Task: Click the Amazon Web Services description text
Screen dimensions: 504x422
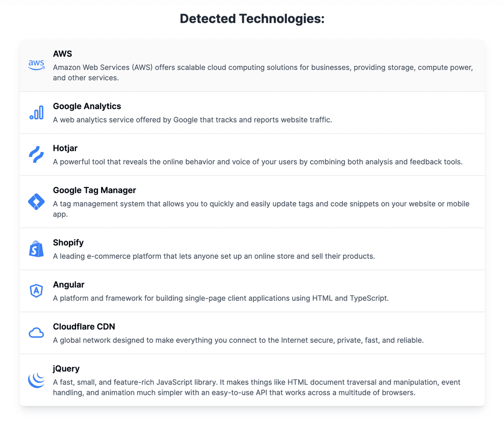Action: (263, 73)
